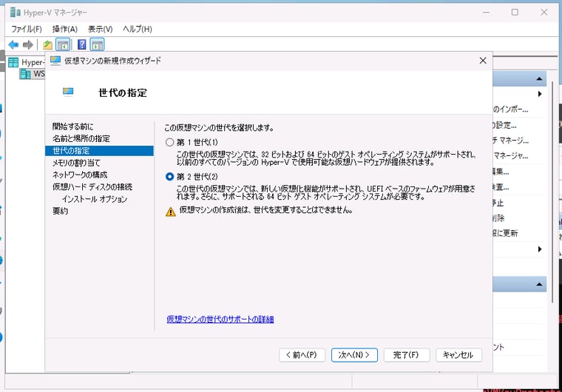Open the ファイル(F) menu
The image size is (562, 392).
(x=27, y=29)
